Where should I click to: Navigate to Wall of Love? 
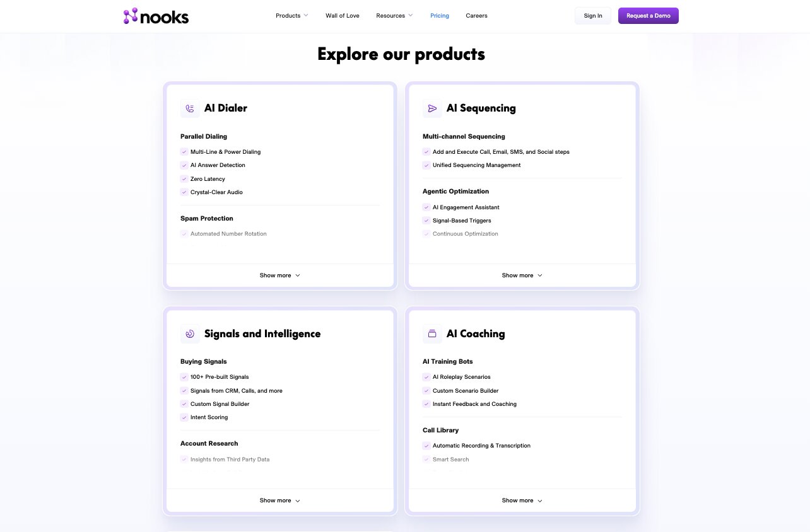342,15
